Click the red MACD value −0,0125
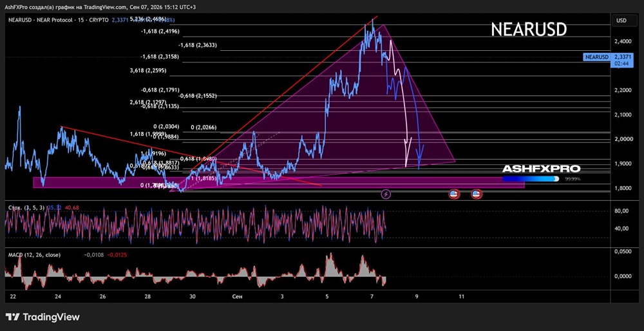 click(x=117, y=254)
